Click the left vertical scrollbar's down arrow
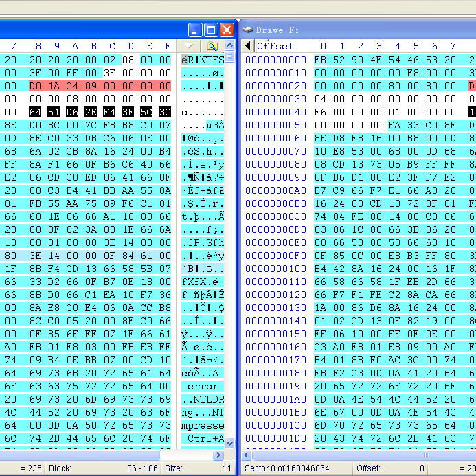Screen dimensions: 476x476 pos(230,443)
